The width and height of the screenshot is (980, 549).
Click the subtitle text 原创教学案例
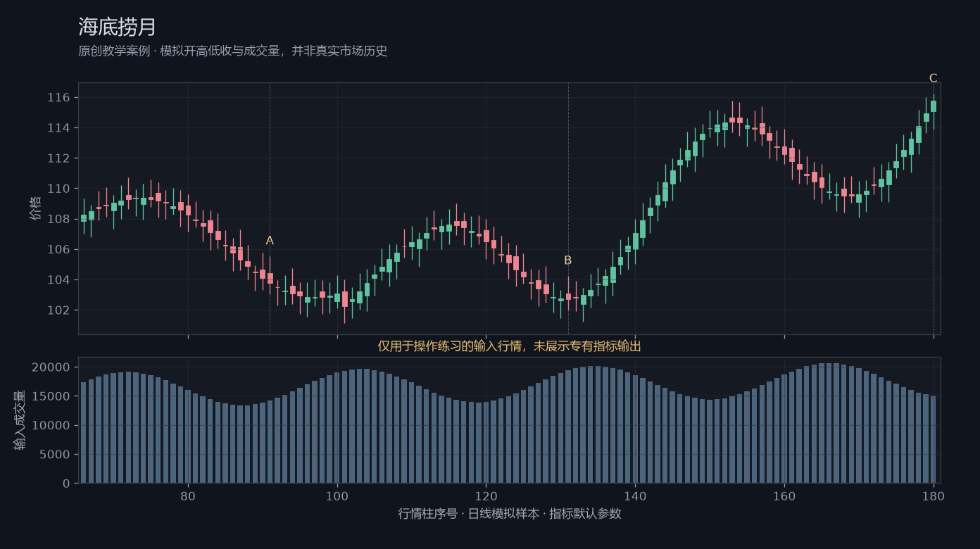tap(114, 51)
